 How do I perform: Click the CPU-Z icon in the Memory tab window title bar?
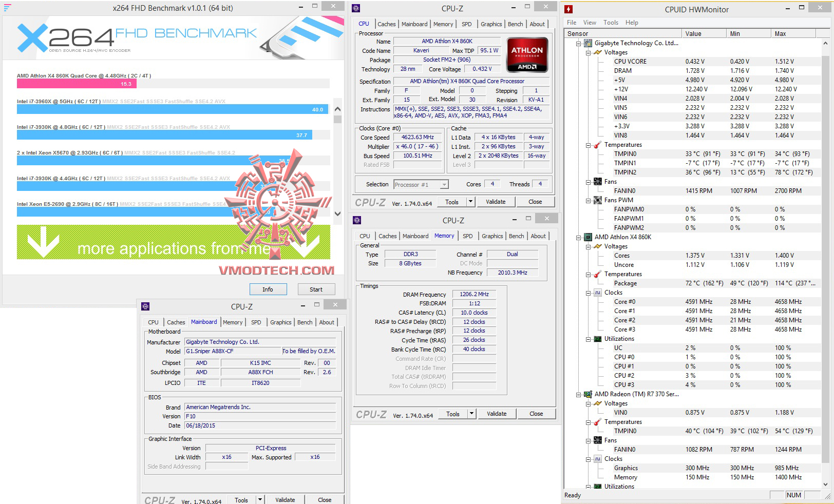357,220
